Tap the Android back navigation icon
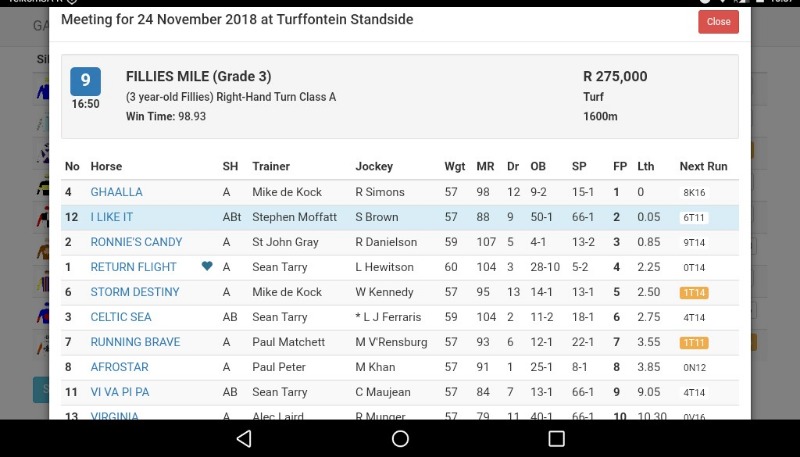This screenshot has height=457, width=800. [244, 439]
